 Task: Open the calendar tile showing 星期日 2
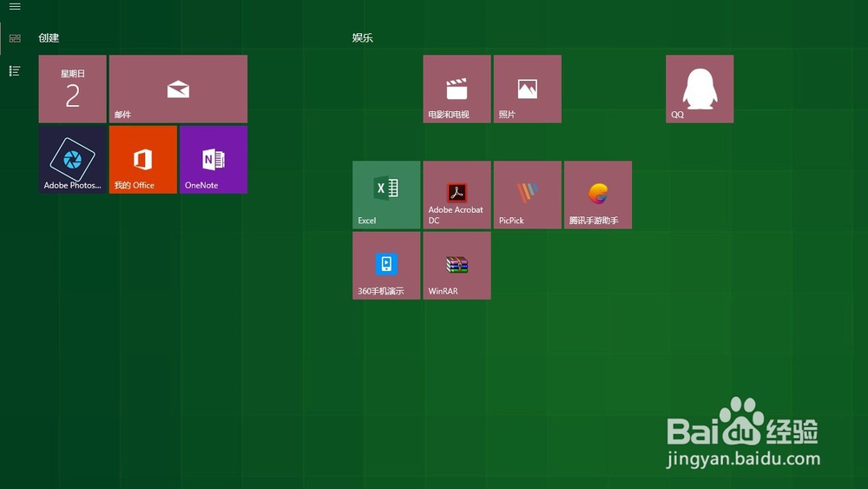point(73,89)
